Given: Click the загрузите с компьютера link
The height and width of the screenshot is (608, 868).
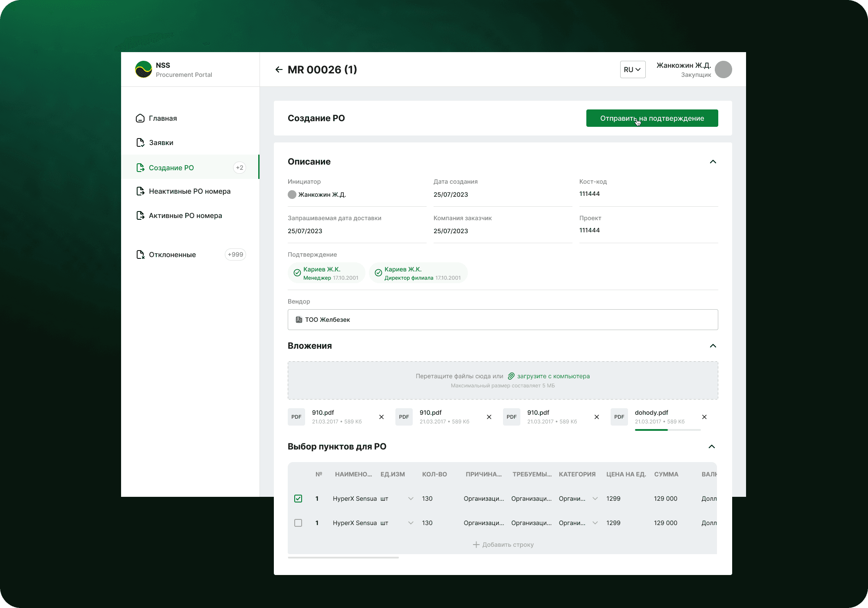Looking at the screenshot, I should 553,376.
